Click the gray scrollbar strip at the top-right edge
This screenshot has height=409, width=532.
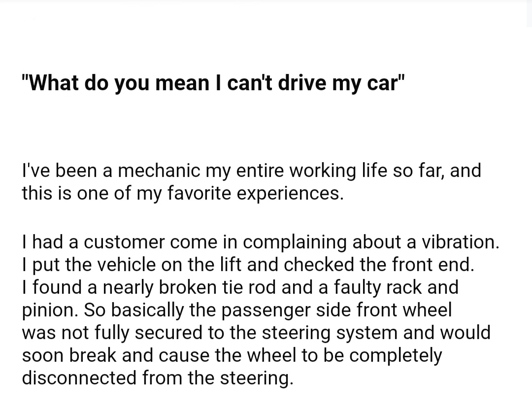click(529, 14)
